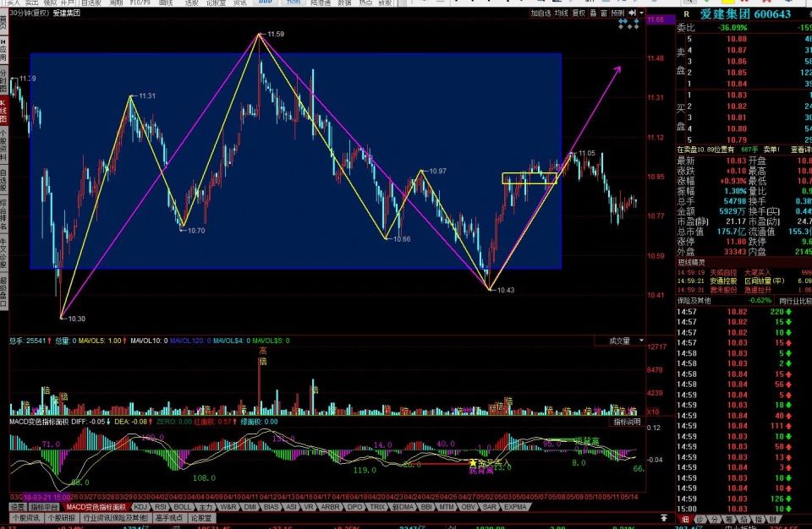Viewport: 812px width, 529px height.
Task: Open the 指标说明 indicator description
Action: click(x=627, y=422)
